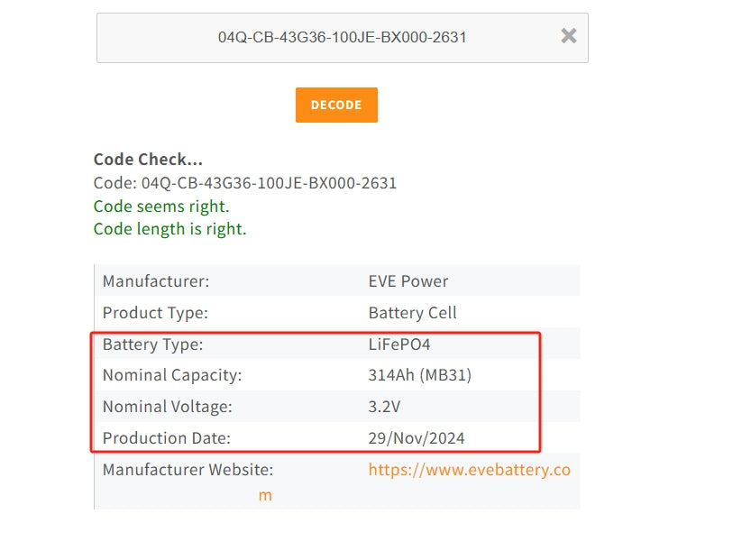751x560 pixels.
Task: Click the "Manufacturer:" row label
Action: (x=155, y=281)
